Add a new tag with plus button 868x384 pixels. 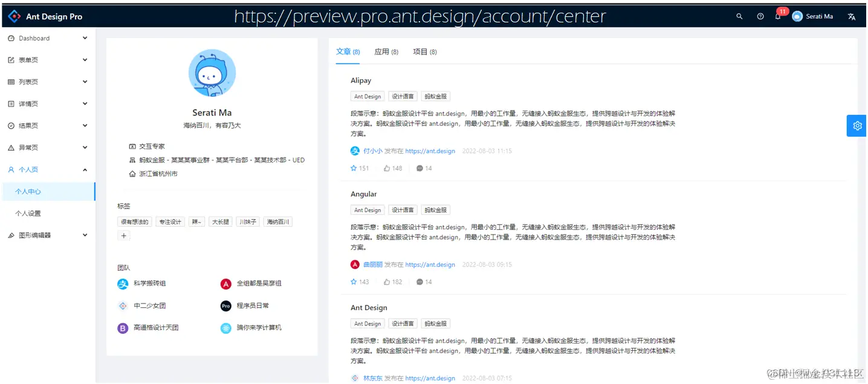tap(124, 236)
